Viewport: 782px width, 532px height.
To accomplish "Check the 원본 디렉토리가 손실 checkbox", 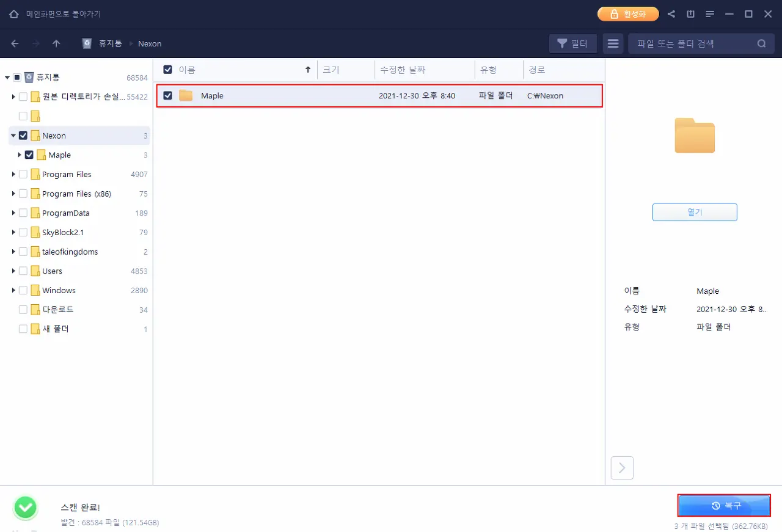I will tap(23, 97).
